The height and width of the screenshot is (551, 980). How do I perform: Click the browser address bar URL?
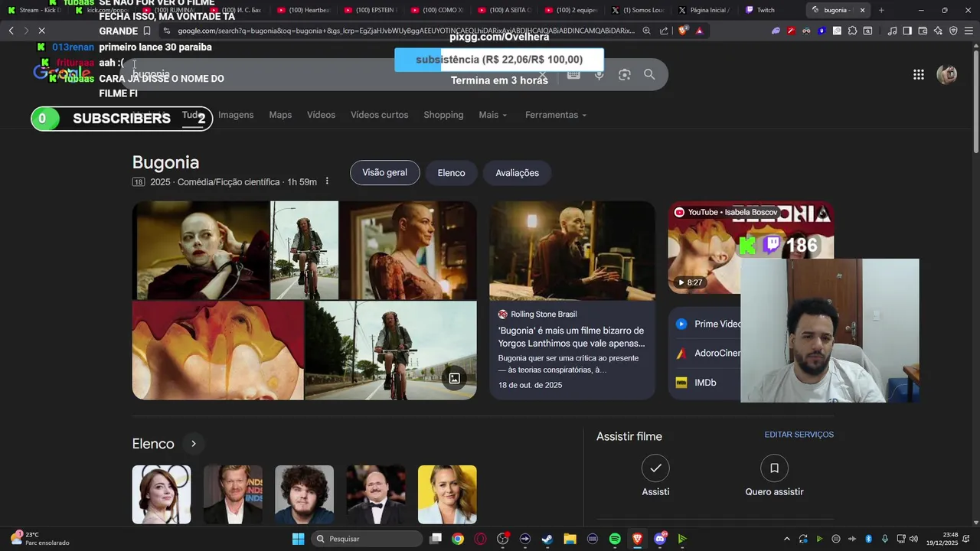[x=406, y=31]
